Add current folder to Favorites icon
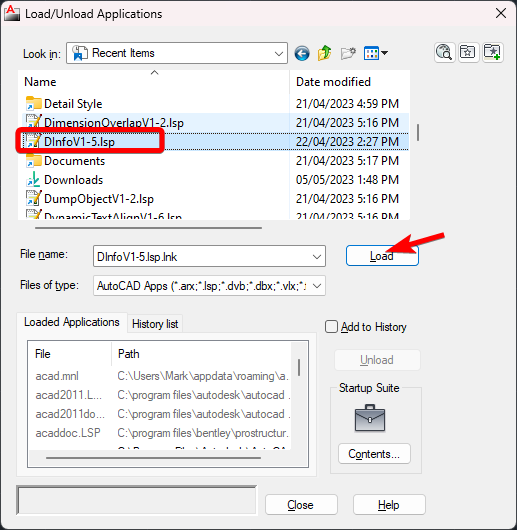 click(492, 52)
